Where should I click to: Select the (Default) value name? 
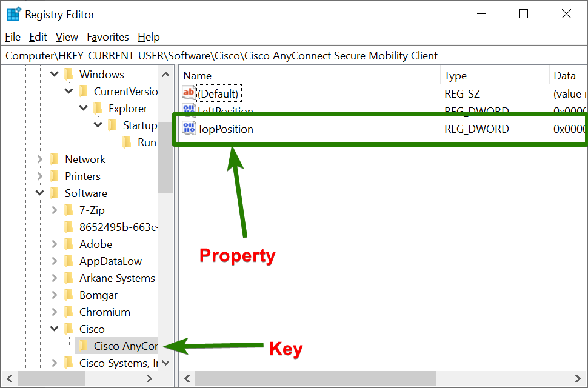[218, 93]
